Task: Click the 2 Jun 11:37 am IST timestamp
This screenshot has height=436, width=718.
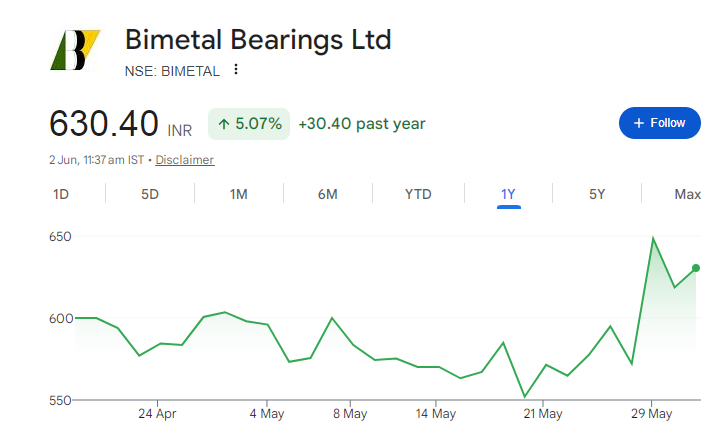Action: tap(97, 160)
